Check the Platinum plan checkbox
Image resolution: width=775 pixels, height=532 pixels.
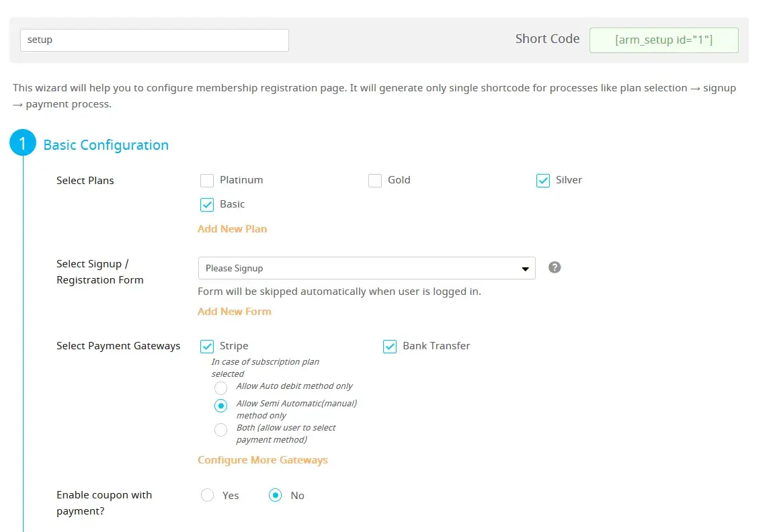pos(207,180)
